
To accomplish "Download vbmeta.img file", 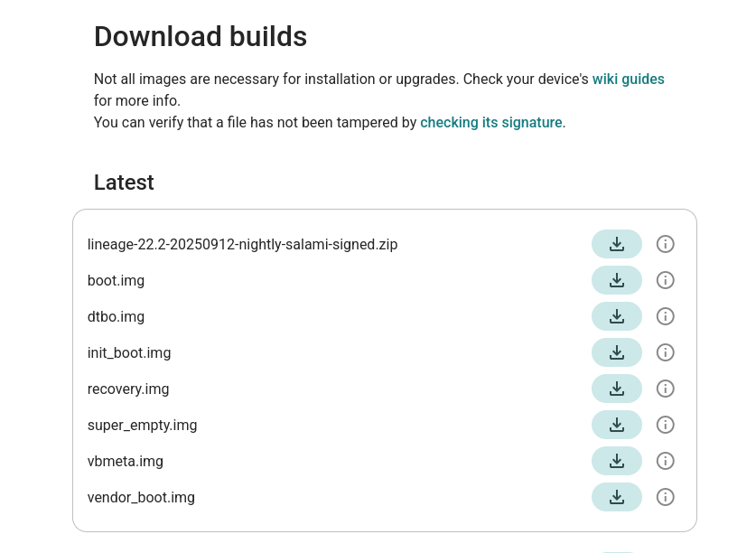I will (x=617, y=462).
